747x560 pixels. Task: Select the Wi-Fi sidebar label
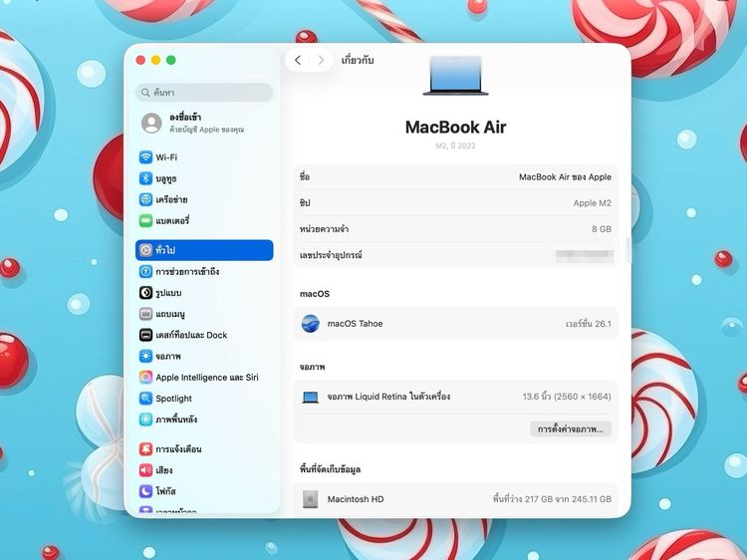pyautogui.click(x=166, y=157)
